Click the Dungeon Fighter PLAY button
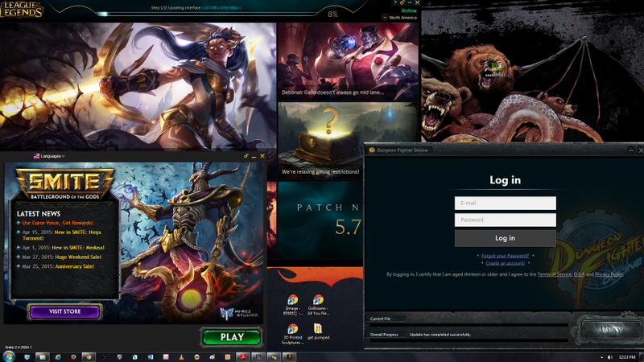This screenshot has height=362, width=644. point(612,330)
